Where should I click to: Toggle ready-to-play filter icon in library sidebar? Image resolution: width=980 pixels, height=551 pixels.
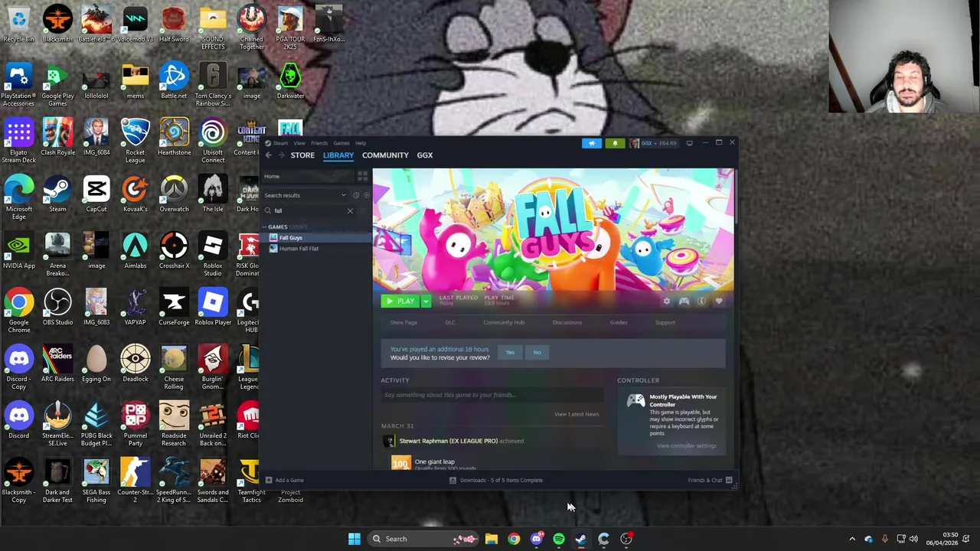point(366,195)
